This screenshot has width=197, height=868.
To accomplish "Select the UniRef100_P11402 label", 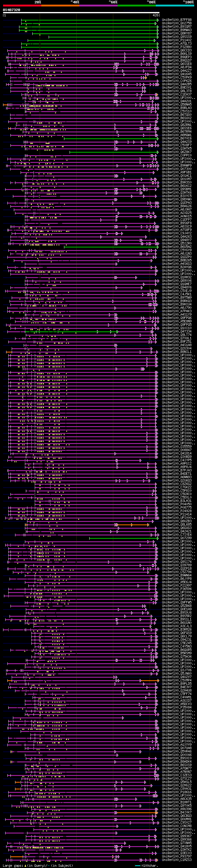I will (x=177, y=40).
